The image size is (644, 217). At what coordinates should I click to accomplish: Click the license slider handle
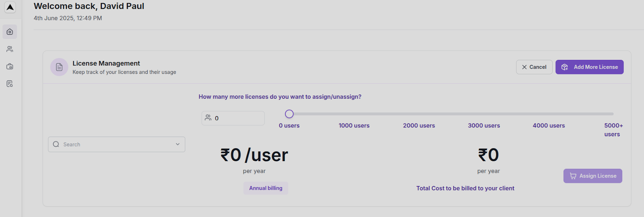point(289,114)
